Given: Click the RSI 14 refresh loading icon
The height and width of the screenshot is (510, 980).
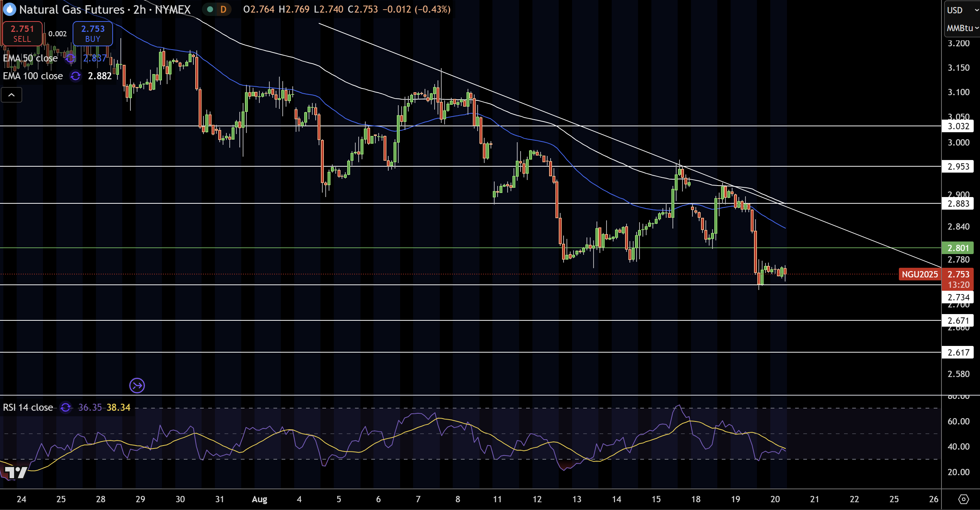Looking at the screenshot, I should pos(66,407).
